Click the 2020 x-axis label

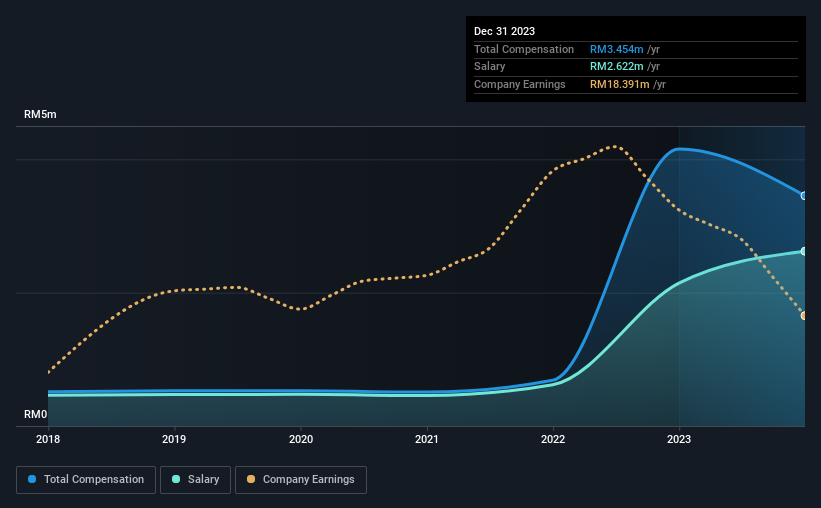point(301,439)
